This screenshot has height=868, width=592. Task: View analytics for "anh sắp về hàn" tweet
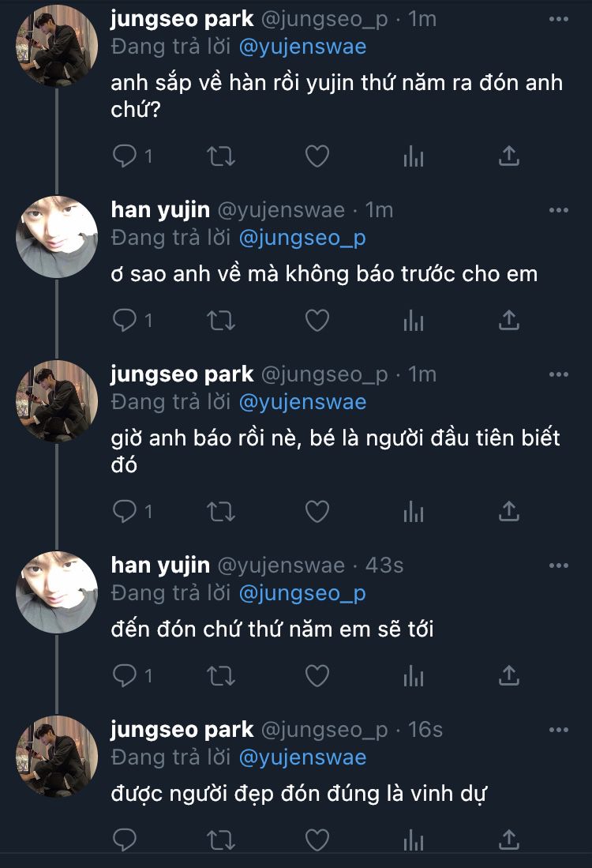[414, 156]
